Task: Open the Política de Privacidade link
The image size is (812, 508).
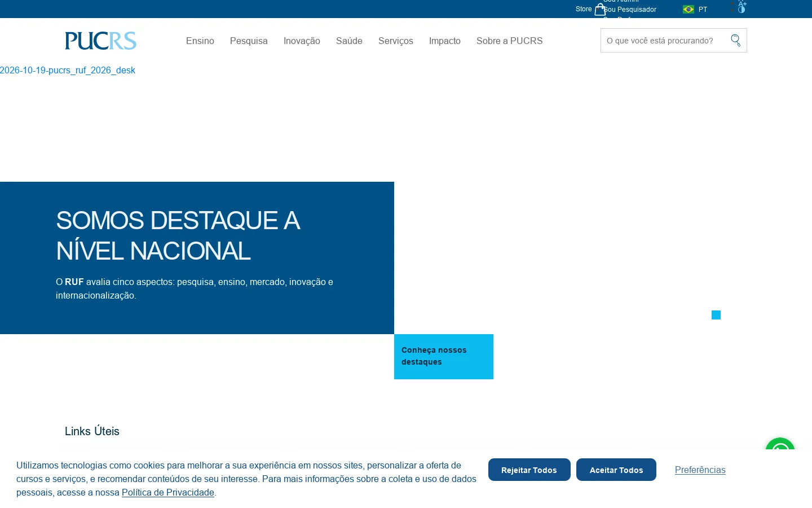Action: pos(168,492)
